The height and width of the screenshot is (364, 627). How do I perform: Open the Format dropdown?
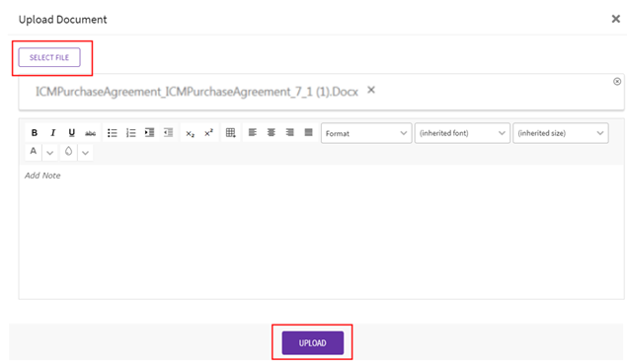click(366, 133)
